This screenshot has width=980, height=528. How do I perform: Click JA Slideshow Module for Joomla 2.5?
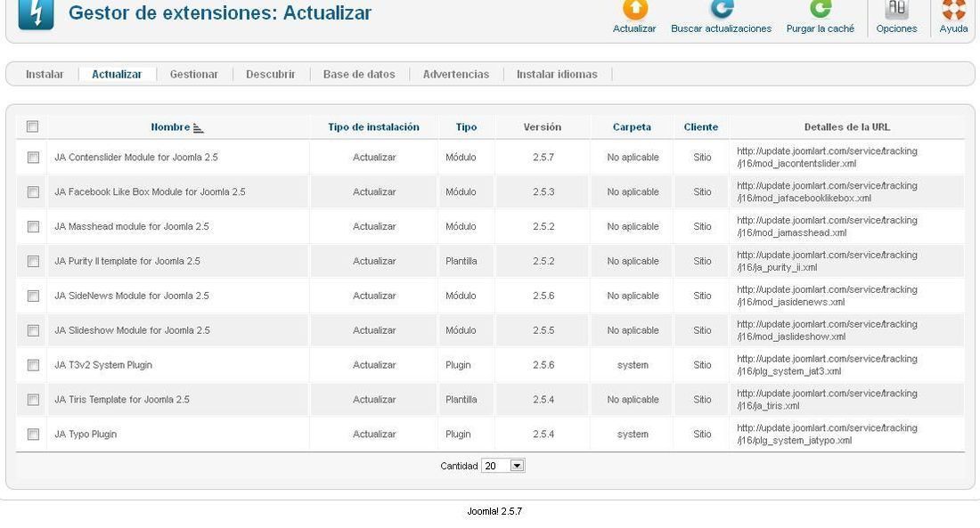click(133, 330)
